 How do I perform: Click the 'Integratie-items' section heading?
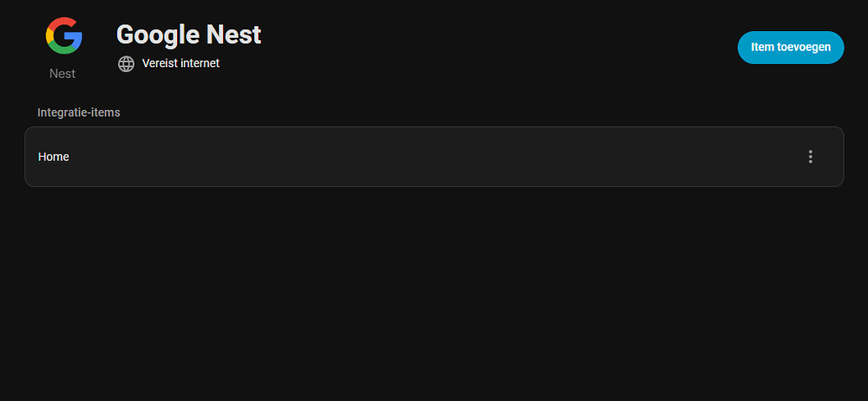point(79,112)
